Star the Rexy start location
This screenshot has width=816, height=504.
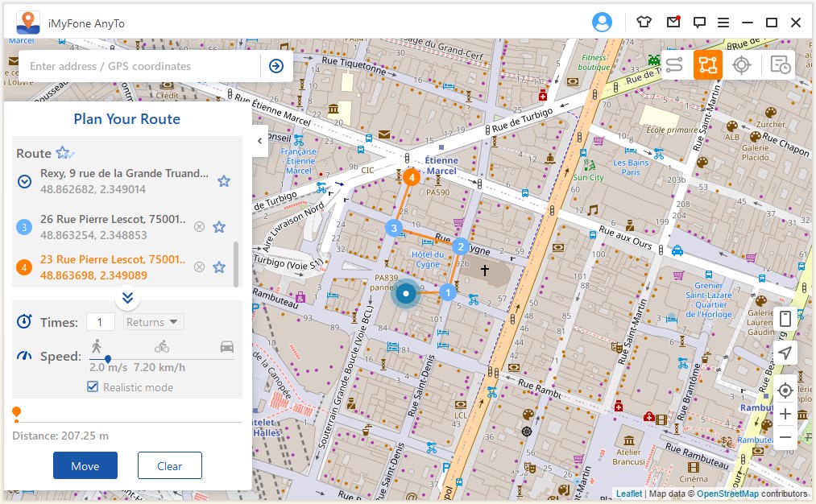coord(224,181)
